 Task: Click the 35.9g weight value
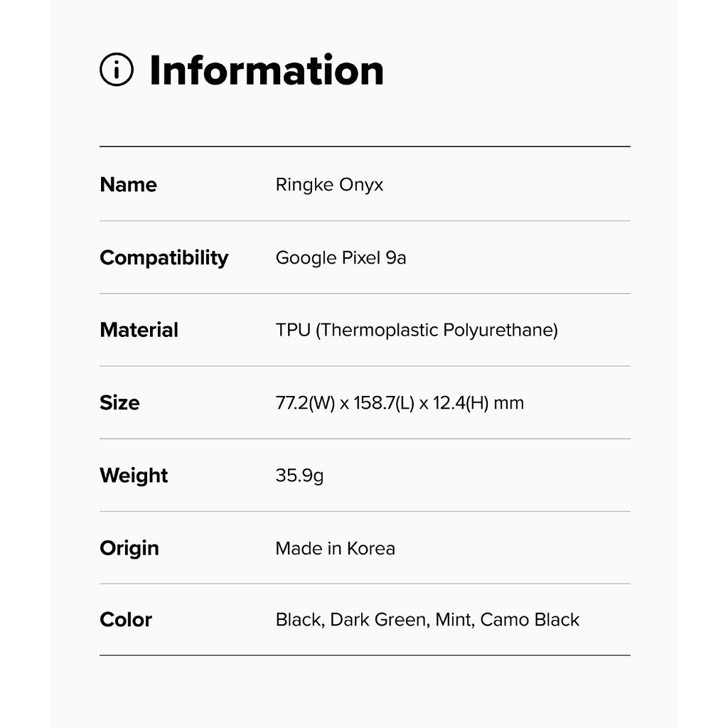click(x=299, y=475)
